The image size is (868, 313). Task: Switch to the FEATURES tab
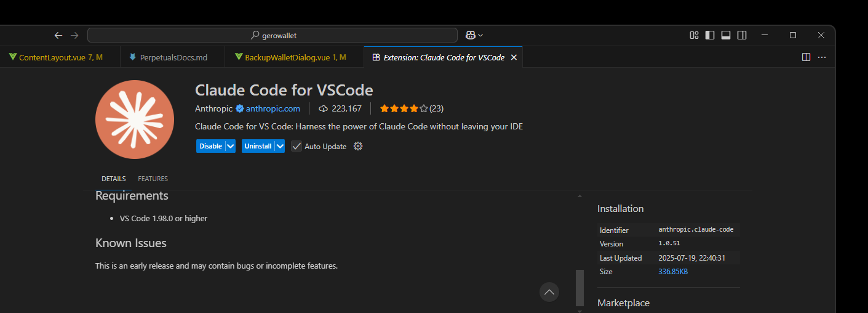click(x=153, y=179)
